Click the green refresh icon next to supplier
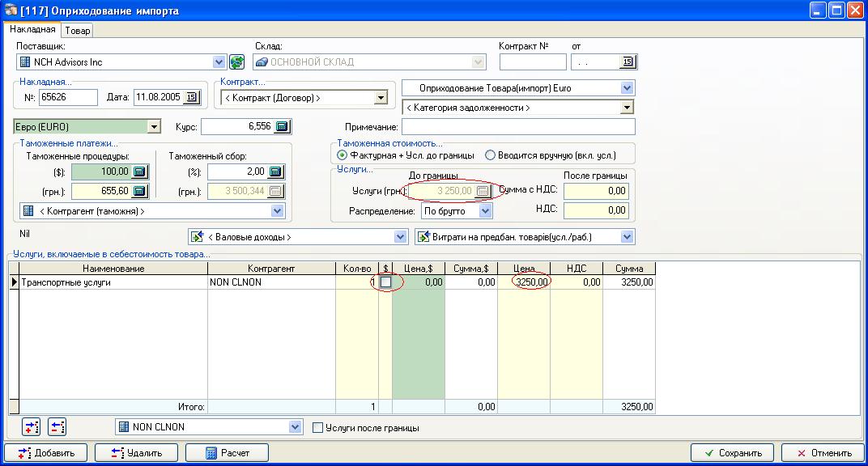 tap(236, 62)
